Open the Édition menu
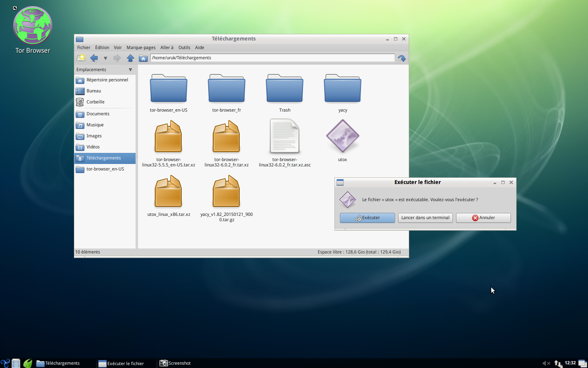The width and height of the screenshot is (588, 368). (102, 47)
